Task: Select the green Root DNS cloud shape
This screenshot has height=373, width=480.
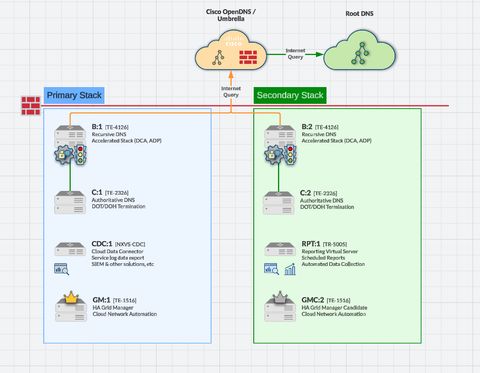Action: click(359, 50)
